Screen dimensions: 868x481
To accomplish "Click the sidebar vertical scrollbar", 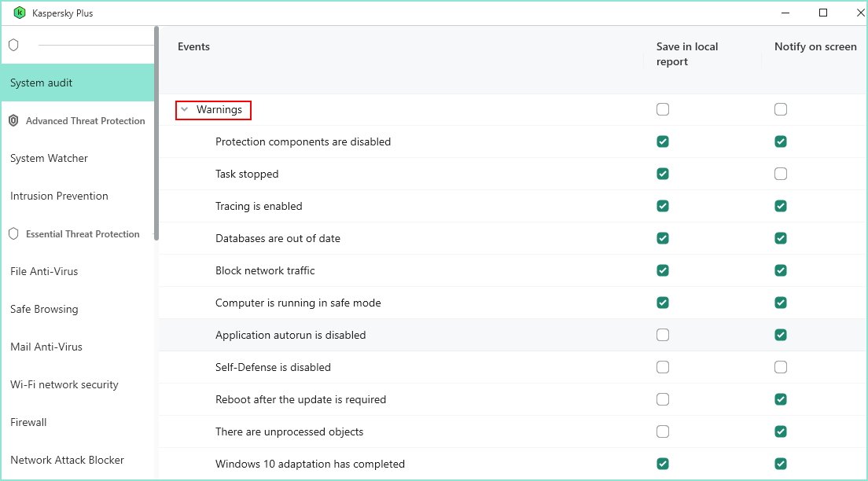I will pos(156,134).
